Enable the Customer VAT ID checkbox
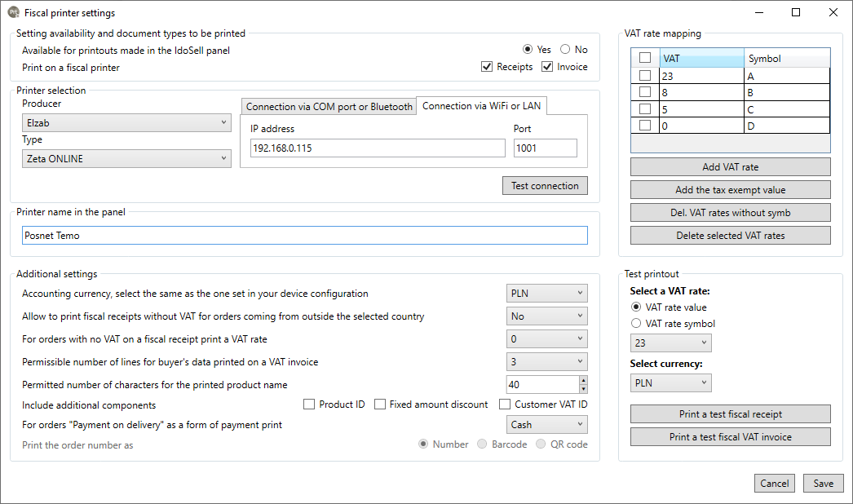The image size is (853, 504). [x=505, y=405]
